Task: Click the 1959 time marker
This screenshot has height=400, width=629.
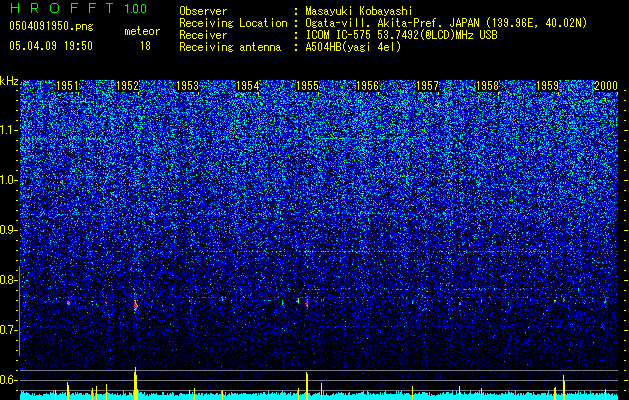Action: pos(547,86)
